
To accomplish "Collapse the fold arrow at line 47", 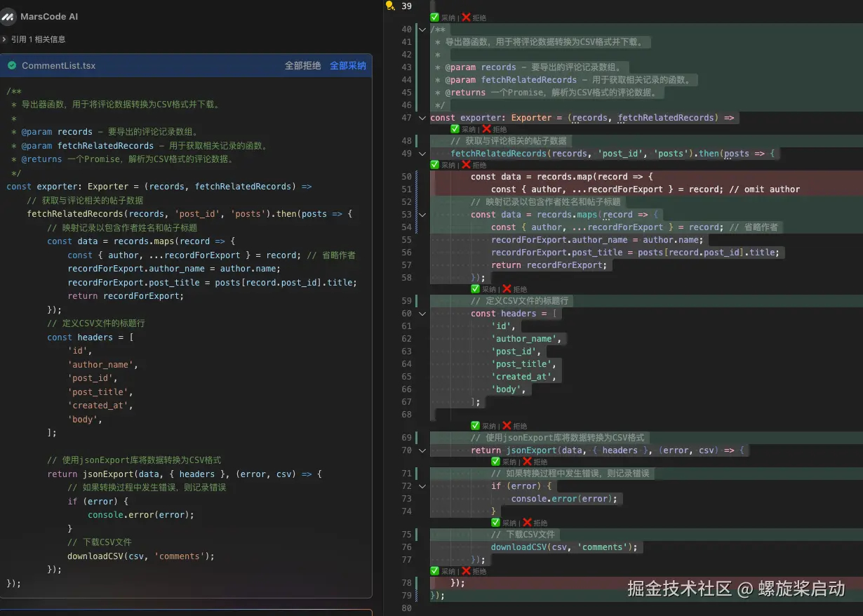I will pos(422,118).
